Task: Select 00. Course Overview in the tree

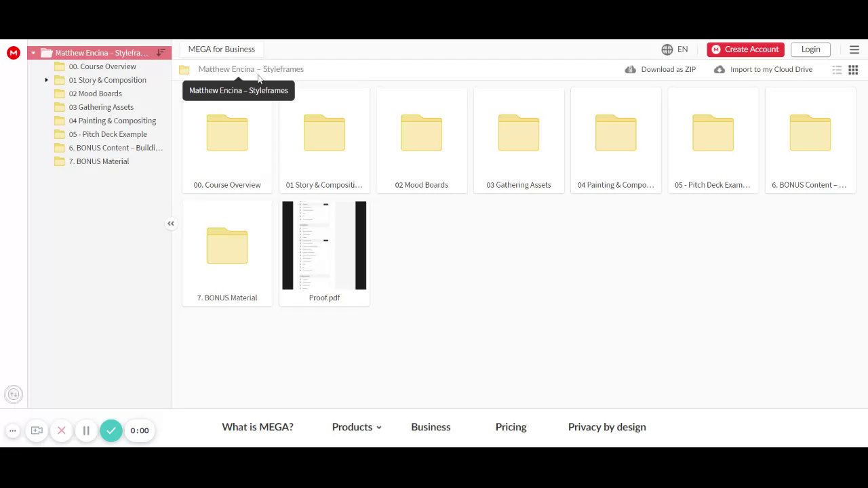Action: 102,66
